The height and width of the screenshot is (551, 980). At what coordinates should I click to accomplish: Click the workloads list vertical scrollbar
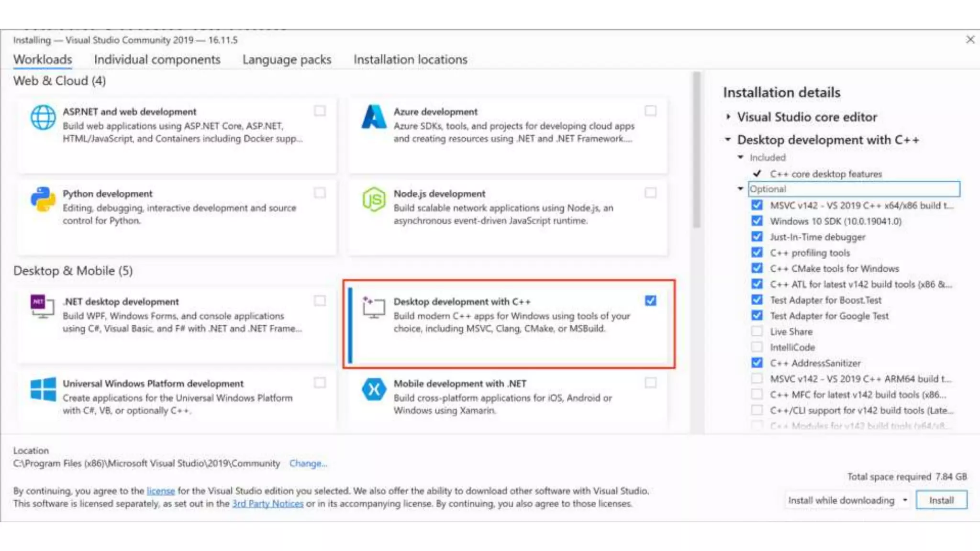(x=697, y=151)
